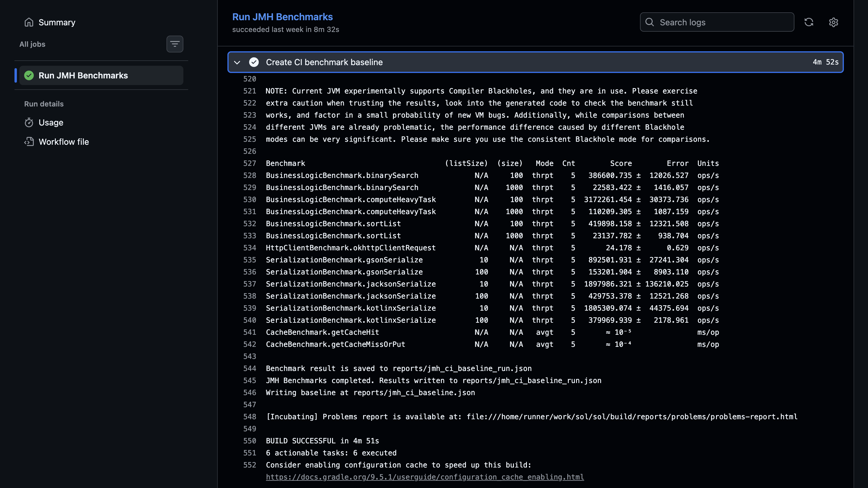Click the Writing baseline at reports line
Screen dimensions: 868x488
(370, 393)
